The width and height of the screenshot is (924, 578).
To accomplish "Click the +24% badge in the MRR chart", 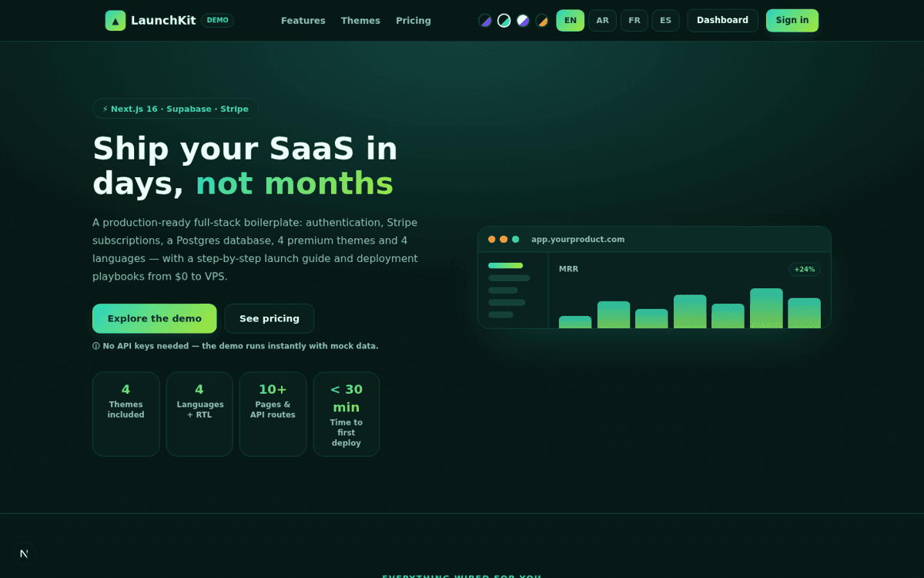I will tap(805, 269).
